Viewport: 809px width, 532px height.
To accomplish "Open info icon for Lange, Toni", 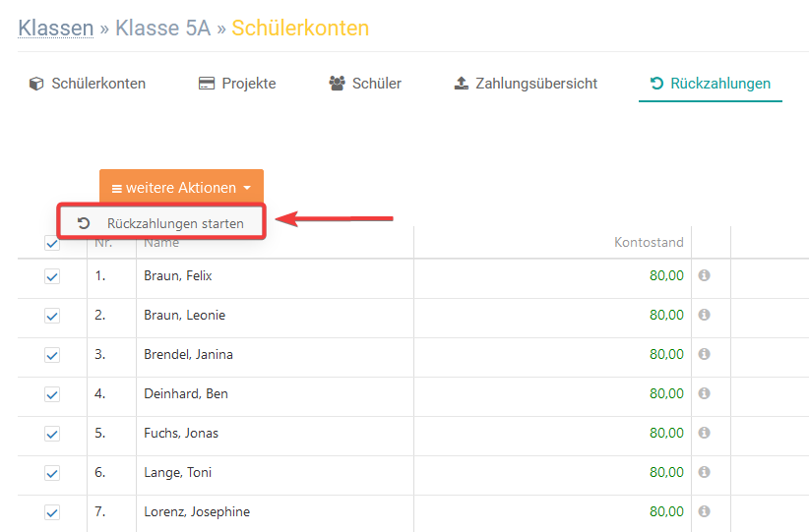I will (x=704, y=473).
